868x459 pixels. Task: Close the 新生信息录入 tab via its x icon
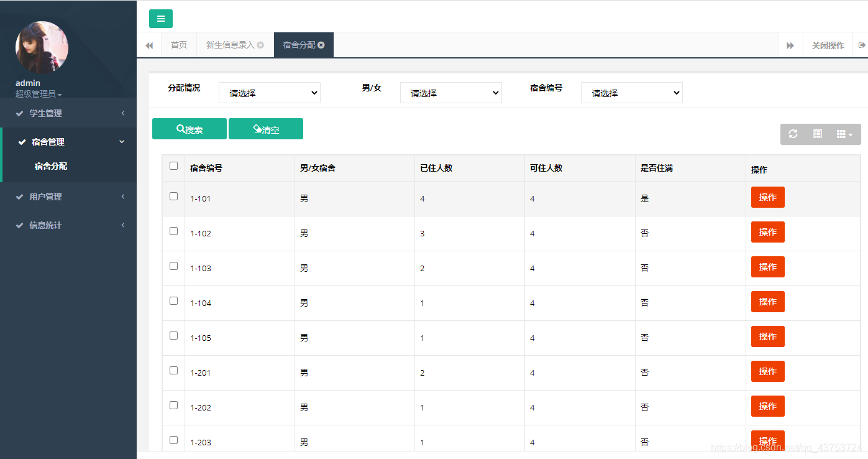(x=260, y=45)
